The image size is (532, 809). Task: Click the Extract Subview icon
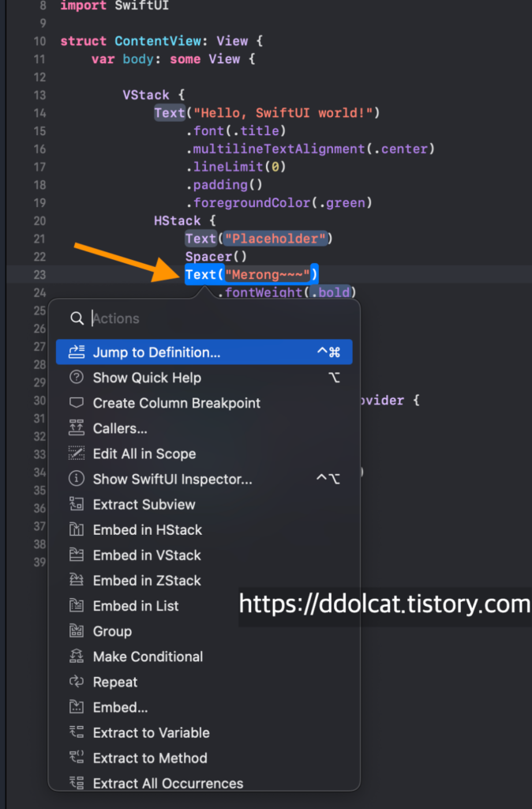click(x=77, y=504)
